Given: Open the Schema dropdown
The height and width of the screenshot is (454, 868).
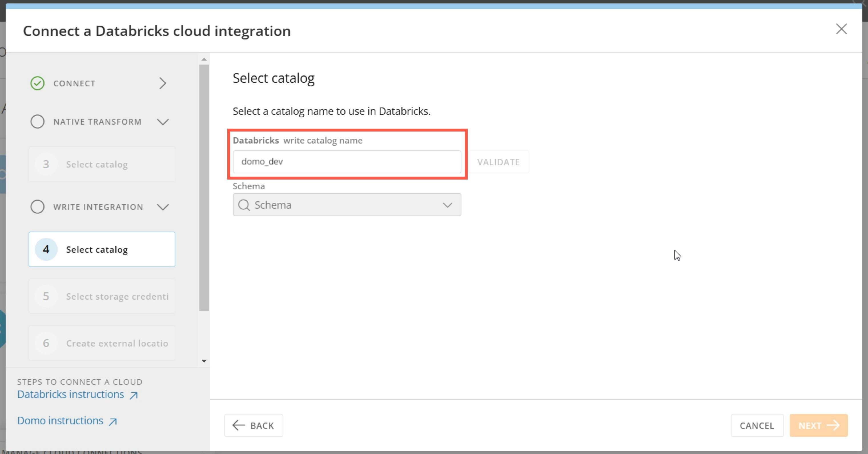Looking at the screenshot, I should pyautogui.click(x=447, y=205).
